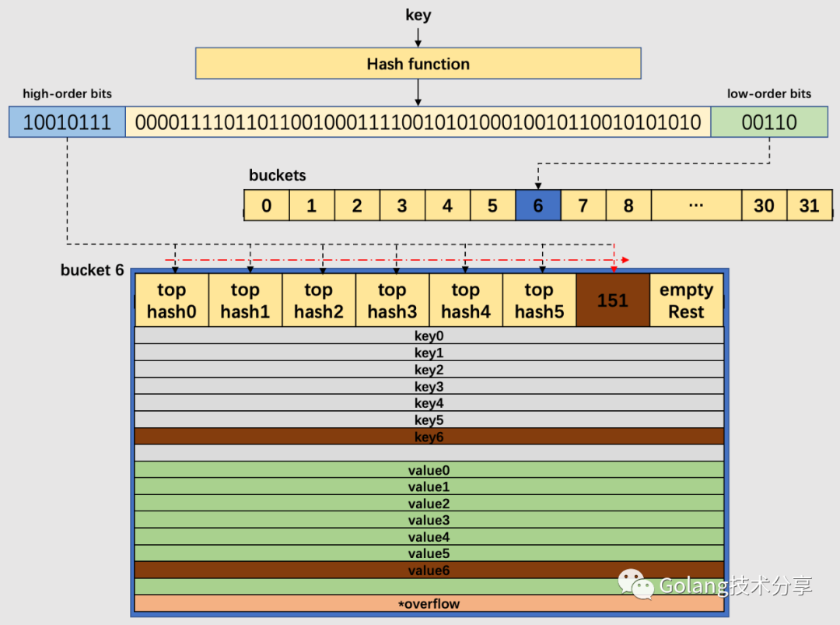Screen dimensions: 840x625
Task: Click the highlighted bucket 6 cell
Action: [x=537, y=205]
